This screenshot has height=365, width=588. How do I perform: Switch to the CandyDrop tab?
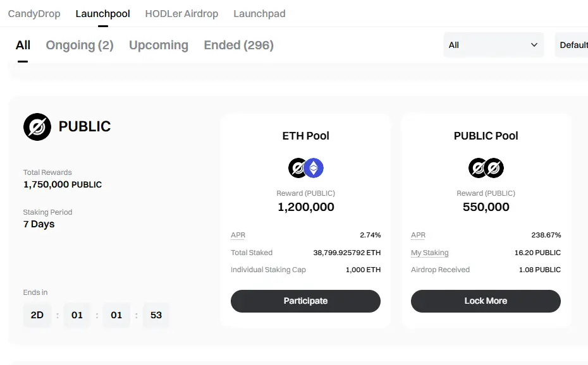click(x=34, y=14)
